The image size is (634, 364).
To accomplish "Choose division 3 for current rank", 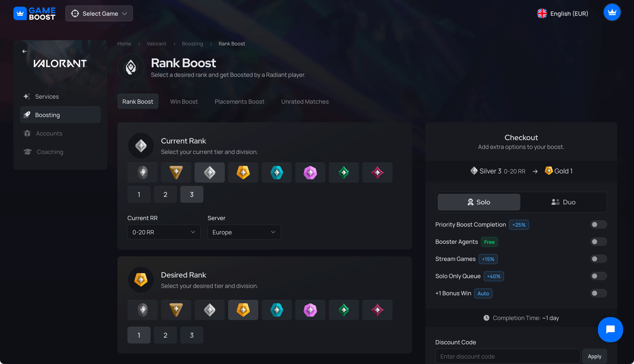I will 192,194.
